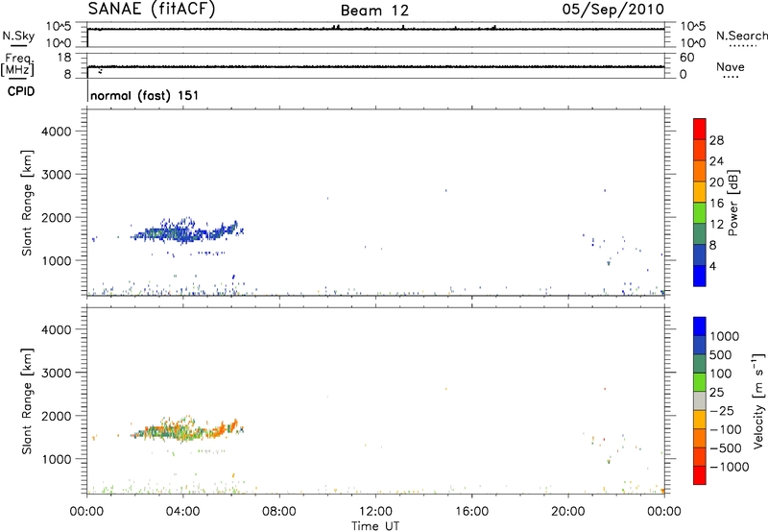Pick the 4–8 dB blue Power swatch
The image size is (768, 532).
tap(700, 254)
